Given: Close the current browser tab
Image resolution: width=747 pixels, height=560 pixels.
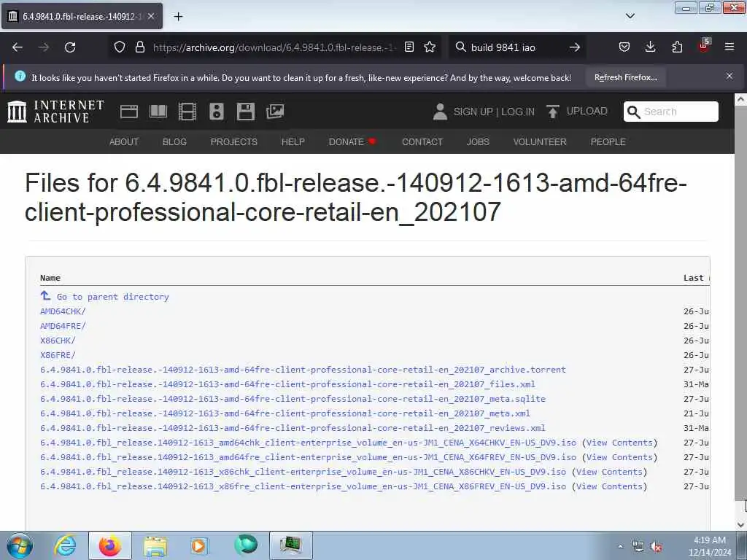Looking at the screenshot, I should [151, 16].
